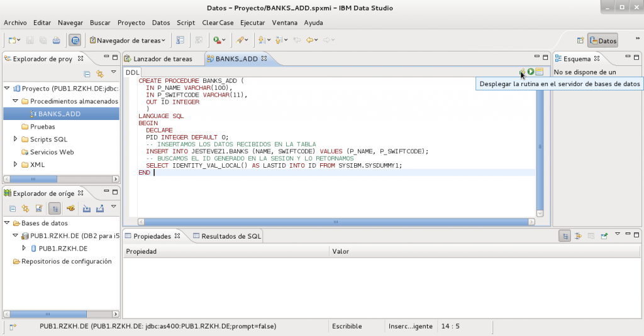644x336 pixels.
Task: Expand the PUB1.RZKH.DE database child node
Action: coord(24,248)
